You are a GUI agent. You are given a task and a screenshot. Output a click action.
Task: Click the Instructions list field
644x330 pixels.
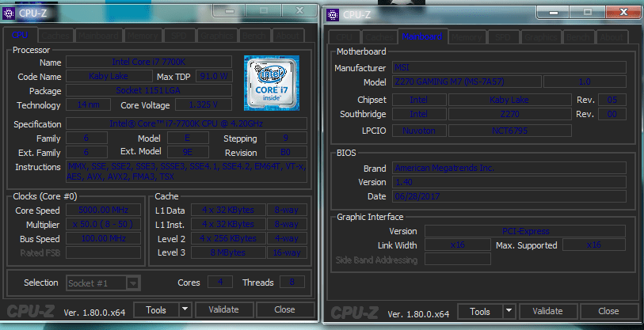186,172
